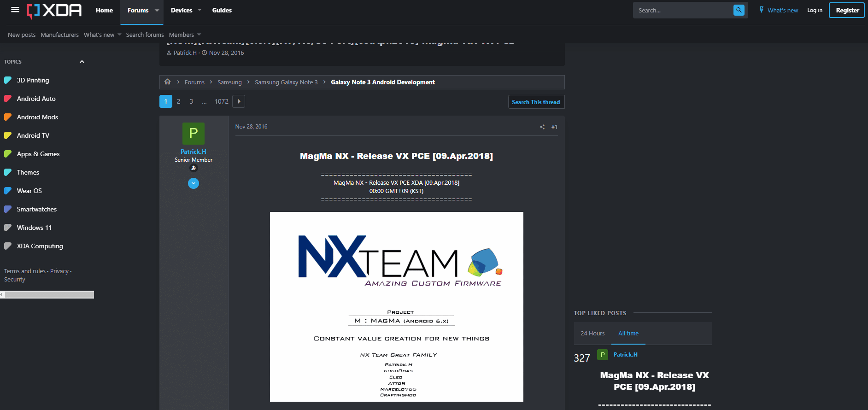
Task: Click the search magnifier button
Action: (x=739, y=10)
